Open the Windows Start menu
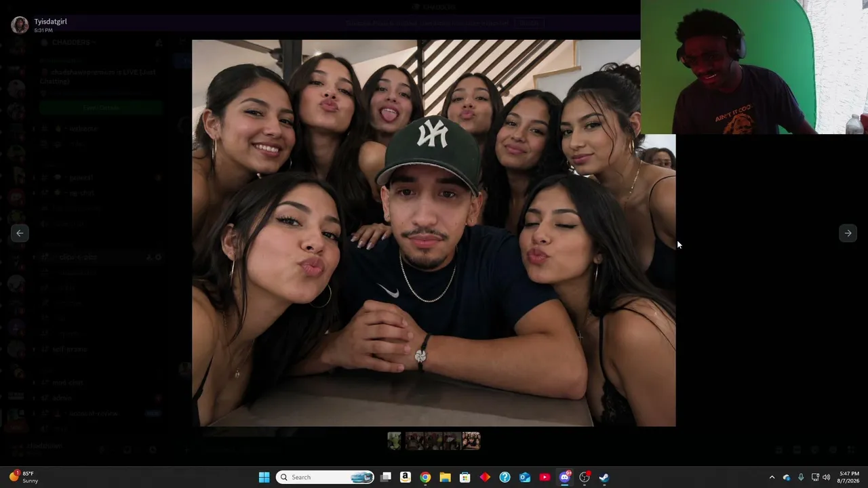The height and width of the screenshot is (488, 868). tap(264, 477)
